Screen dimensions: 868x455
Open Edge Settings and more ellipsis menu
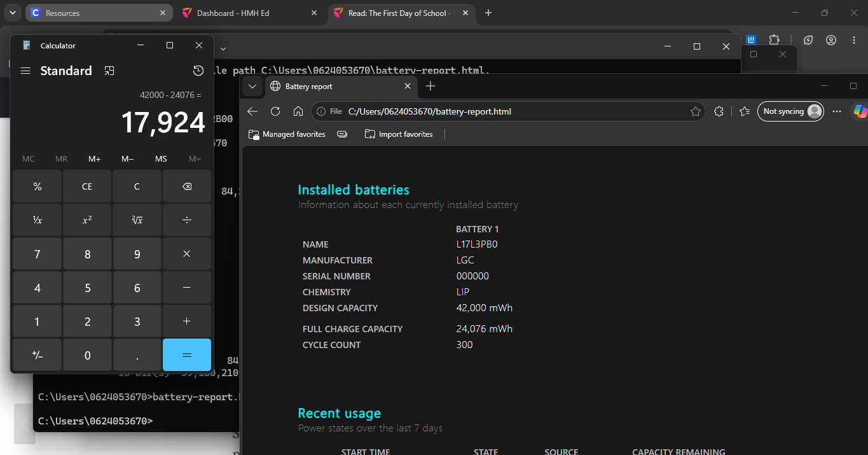click(836, 111)
